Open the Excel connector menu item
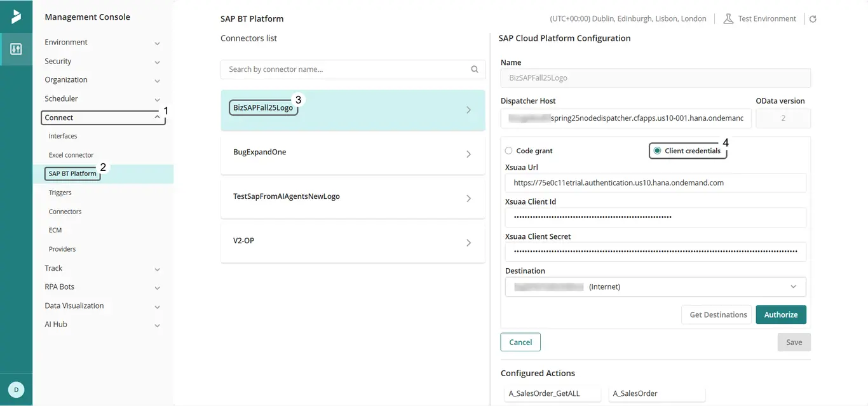Image resolution: width=868 pixels, height=406 pixels. 71,155
